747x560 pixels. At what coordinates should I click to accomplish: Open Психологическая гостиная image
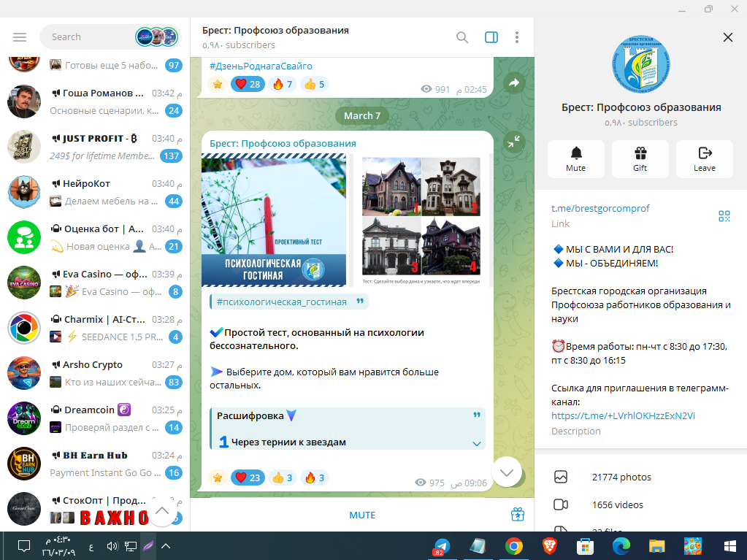pyautogui.click(x=274, y=220)
